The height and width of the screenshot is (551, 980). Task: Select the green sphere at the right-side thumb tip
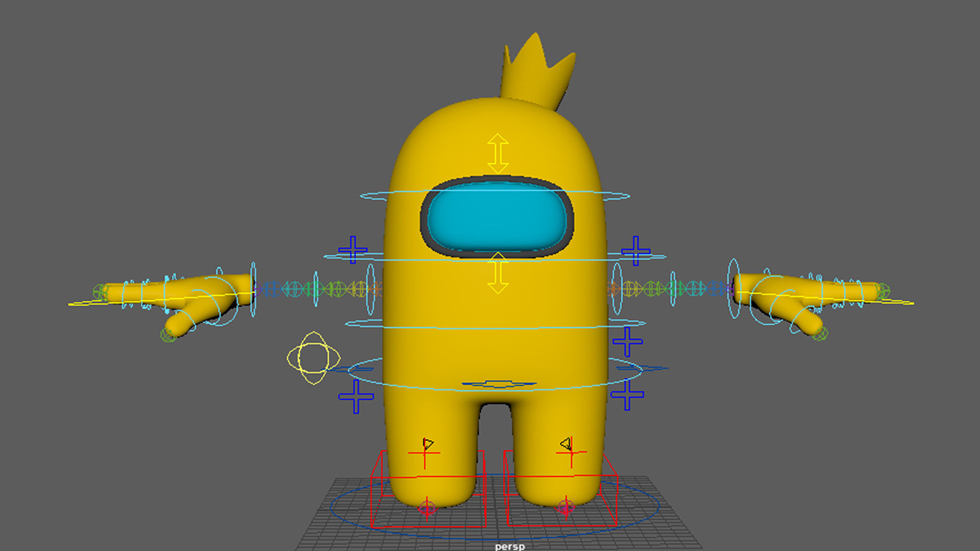click(820, 334)
